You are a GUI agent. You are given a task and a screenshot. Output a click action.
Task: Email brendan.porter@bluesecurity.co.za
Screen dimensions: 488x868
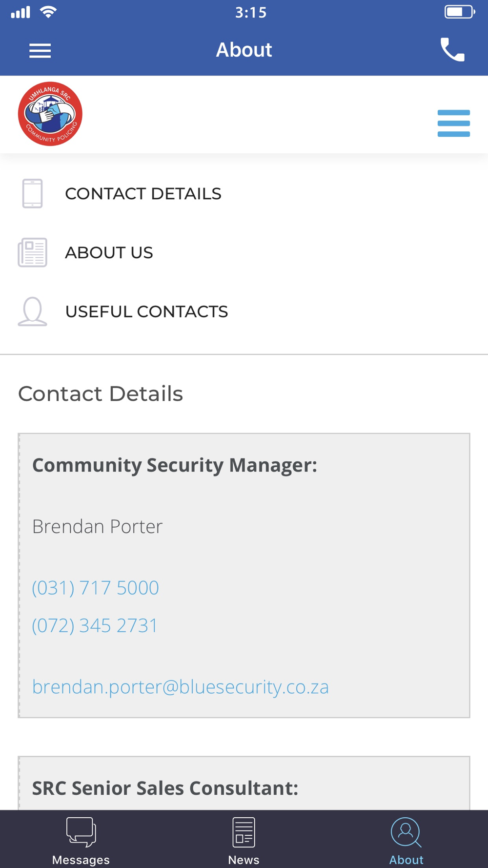click(x=181, y=687)
